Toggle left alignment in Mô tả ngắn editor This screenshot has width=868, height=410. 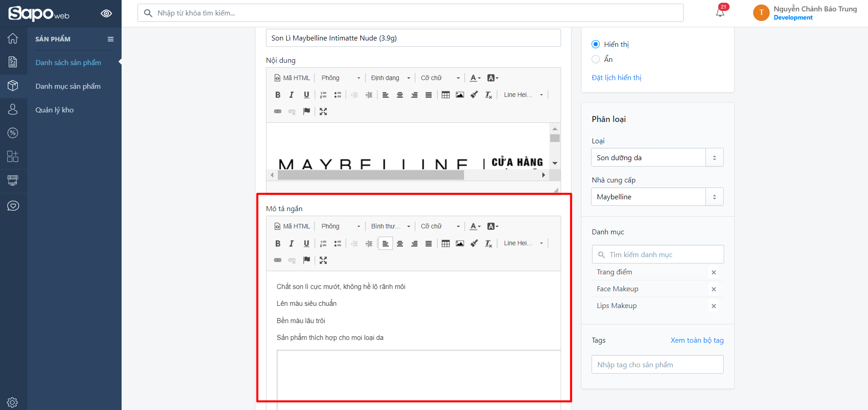[385, 243]
